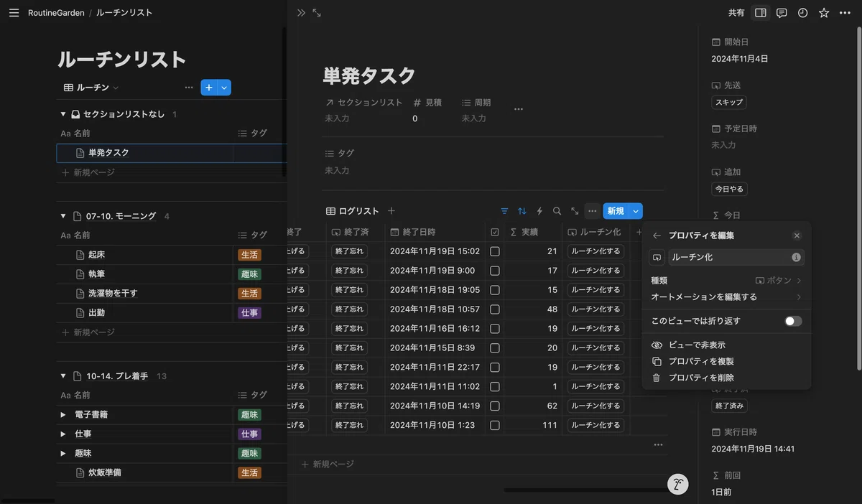Collapse the side peek with double chevron
The width and height of the screenshot is (862, 504).
(x=301, y=13)
